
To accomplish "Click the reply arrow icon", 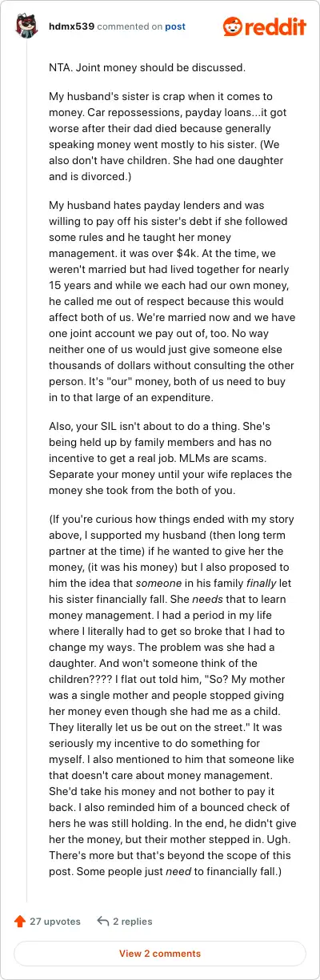I will (x=102, y=921).
